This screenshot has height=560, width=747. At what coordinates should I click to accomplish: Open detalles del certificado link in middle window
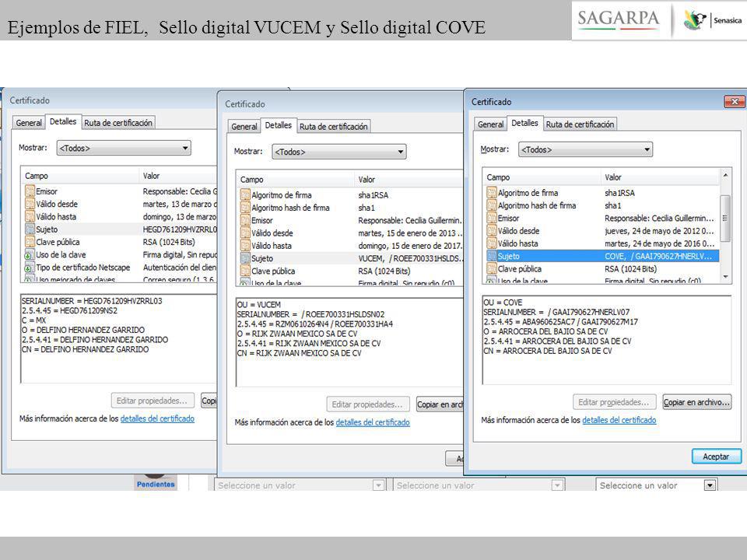(373, 422)
